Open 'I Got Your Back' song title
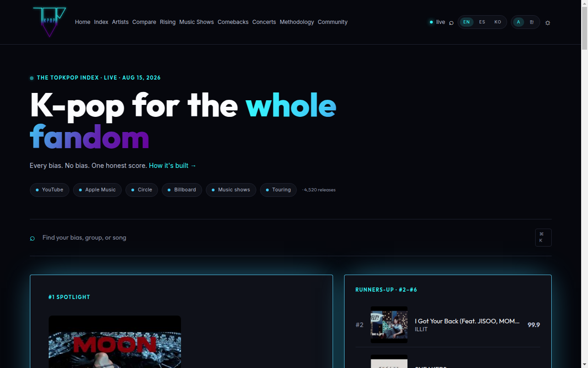This screenshot has width=588, height=368. pos(467,321)
